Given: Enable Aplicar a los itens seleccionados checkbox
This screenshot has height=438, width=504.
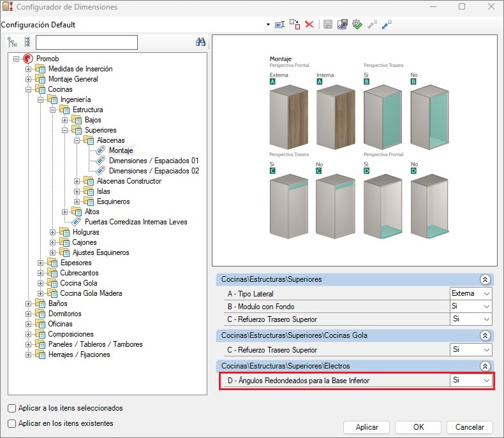Looking at the screenshot, I should 12,408.
